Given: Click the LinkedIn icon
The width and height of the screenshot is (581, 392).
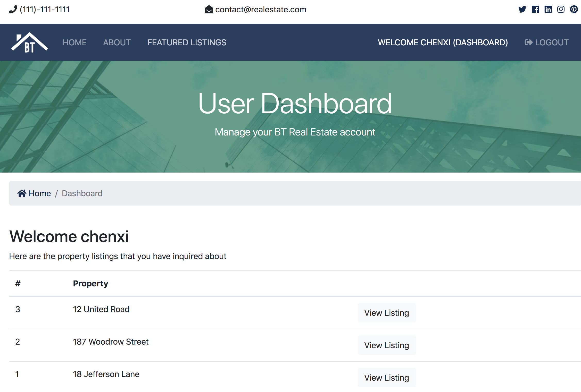Looking at the screenshot, I should pyautogui.click(x=548, y=10).
